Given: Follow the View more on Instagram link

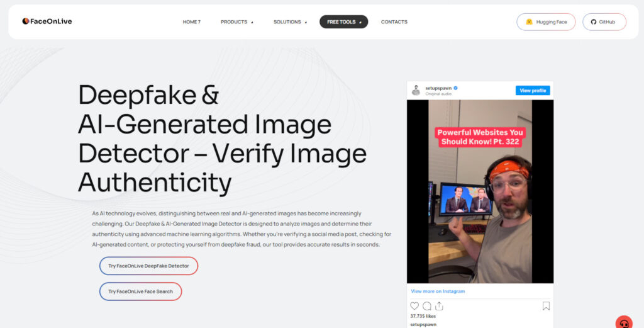Looking at the screenshot, I should 438,291.
